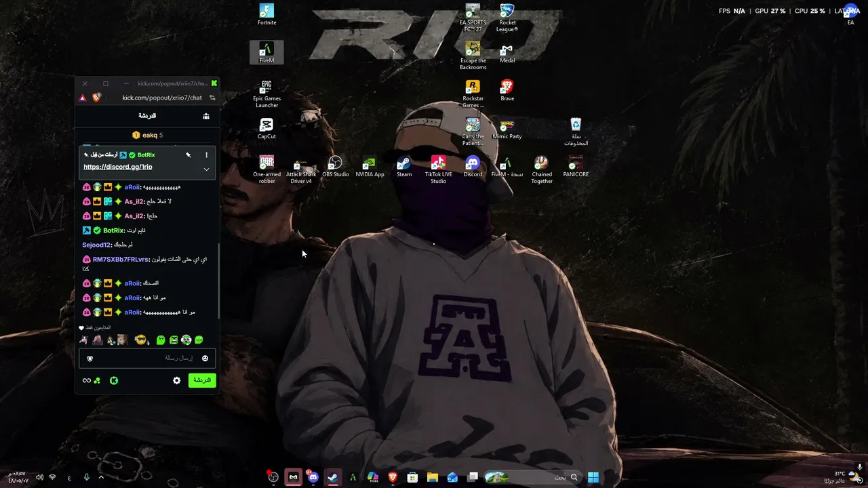Open Rocket League desktop shortcut
The height and width of the screenshot is (488, 868).
click(x=507, y=18)
